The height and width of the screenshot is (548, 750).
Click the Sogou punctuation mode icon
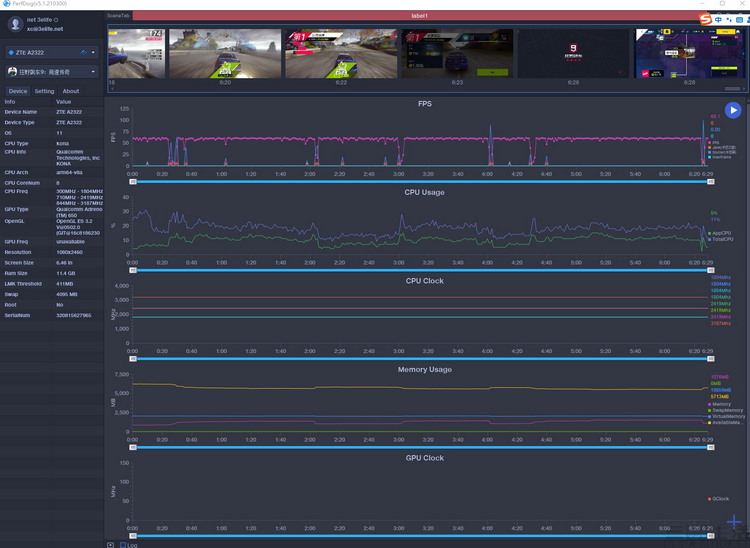(x=729, y=20)
